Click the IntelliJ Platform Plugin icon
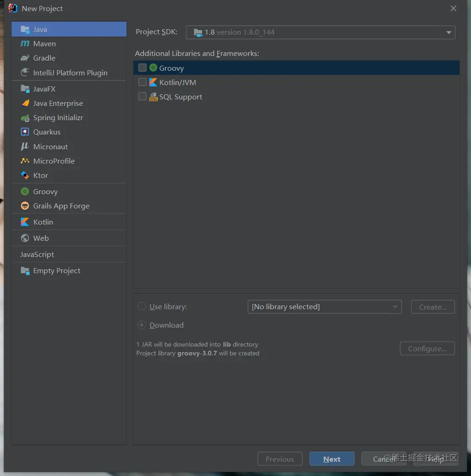Image resolution: width=471 pixels, height=476 pixels. [25, 73]
